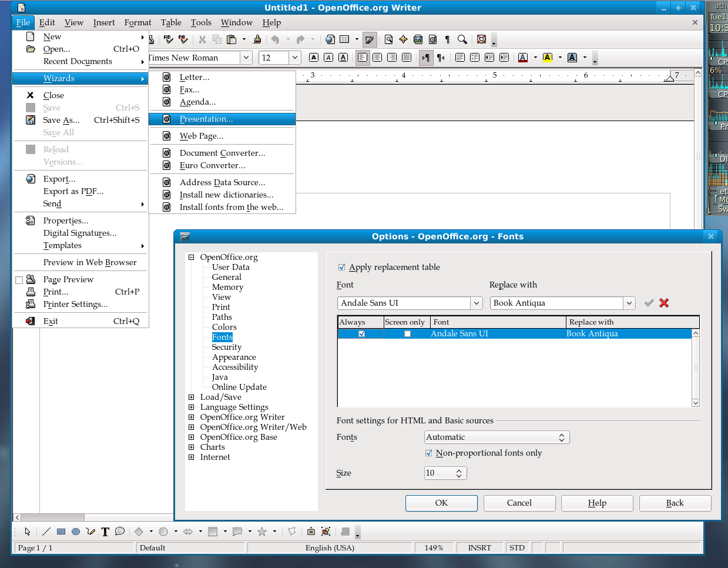Viewport: 728px width, 568px height.
Task: Delete replacement using red X icon
Action: pos(664,303)
